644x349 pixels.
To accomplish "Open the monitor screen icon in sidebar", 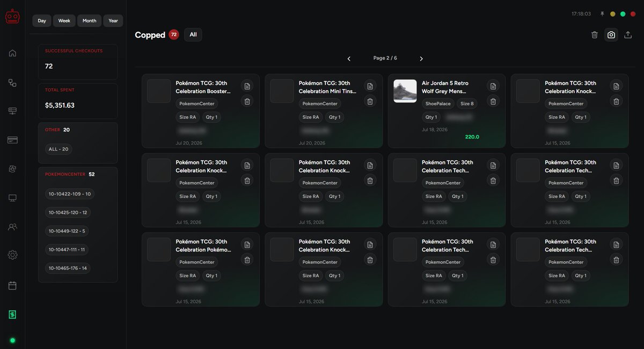I will point(12,198).
